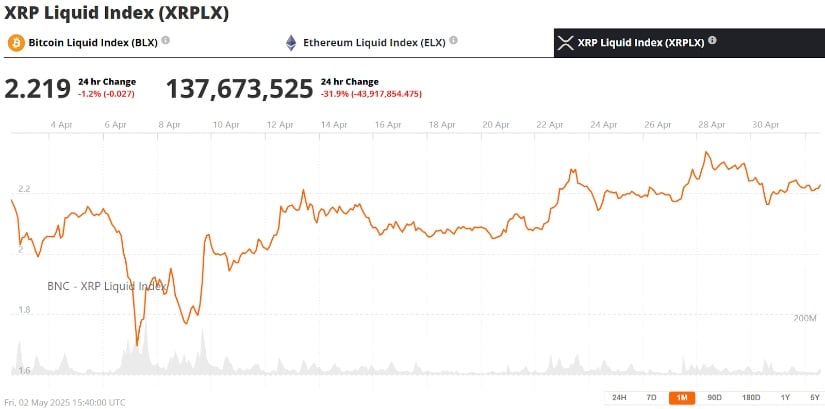Switch to Bitcoin Liquid Index (BLX) tab
The image size is (825, 409).
click(x=93, y=43)
